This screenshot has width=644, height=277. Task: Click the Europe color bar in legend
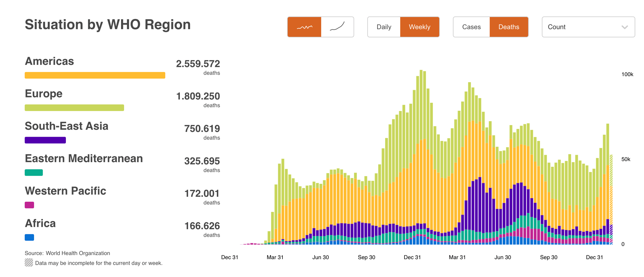(x=74, y=107)
